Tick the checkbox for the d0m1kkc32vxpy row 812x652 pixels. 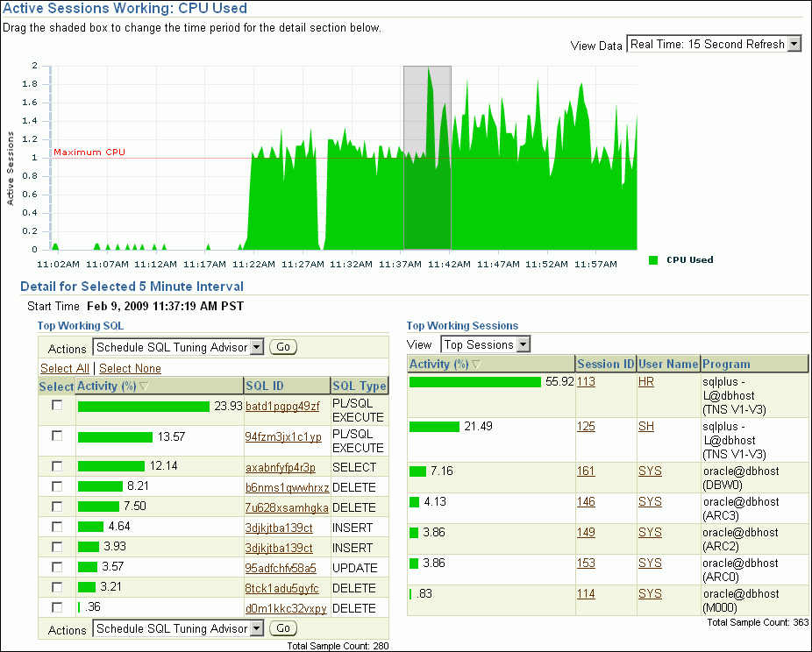[57, 607]
